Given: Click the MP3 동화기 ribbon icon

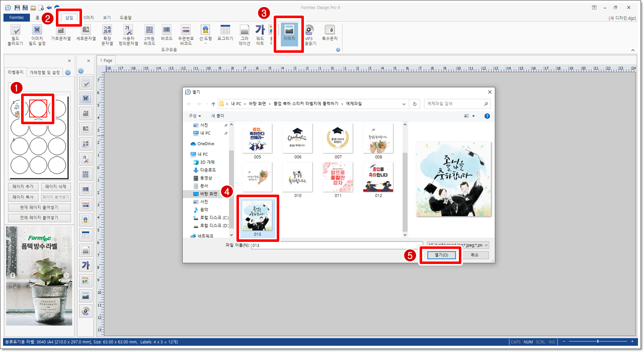Looking at the screenshot, I should point(309,35).
